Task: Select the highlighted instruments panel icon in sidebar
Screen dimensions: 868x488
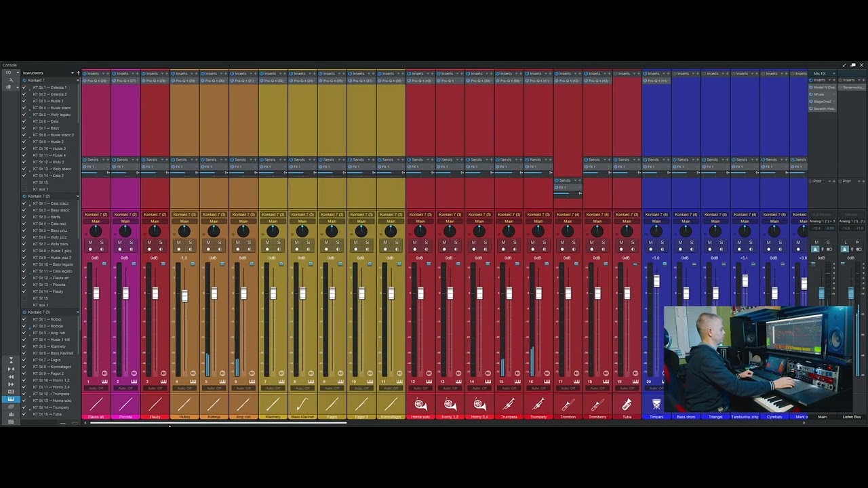Action: [x=10, y=399]
